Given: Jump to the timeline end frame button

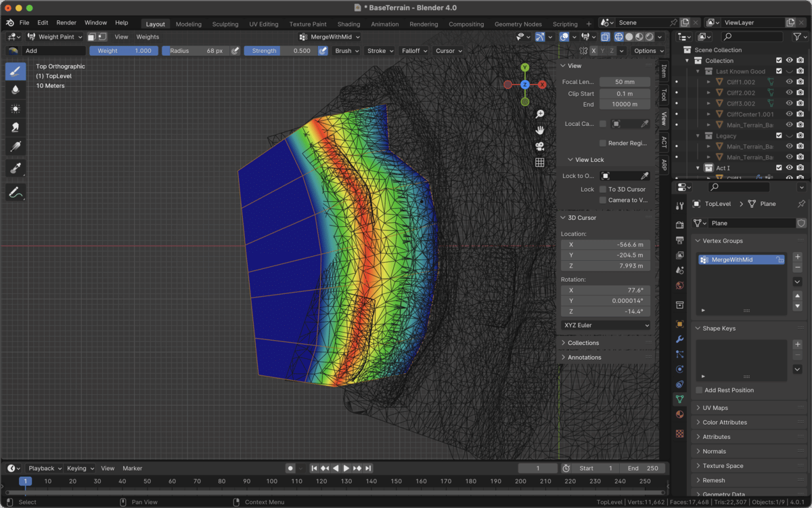Looking at the screenshot, I should pyautogui.click(x=368, y=468).
